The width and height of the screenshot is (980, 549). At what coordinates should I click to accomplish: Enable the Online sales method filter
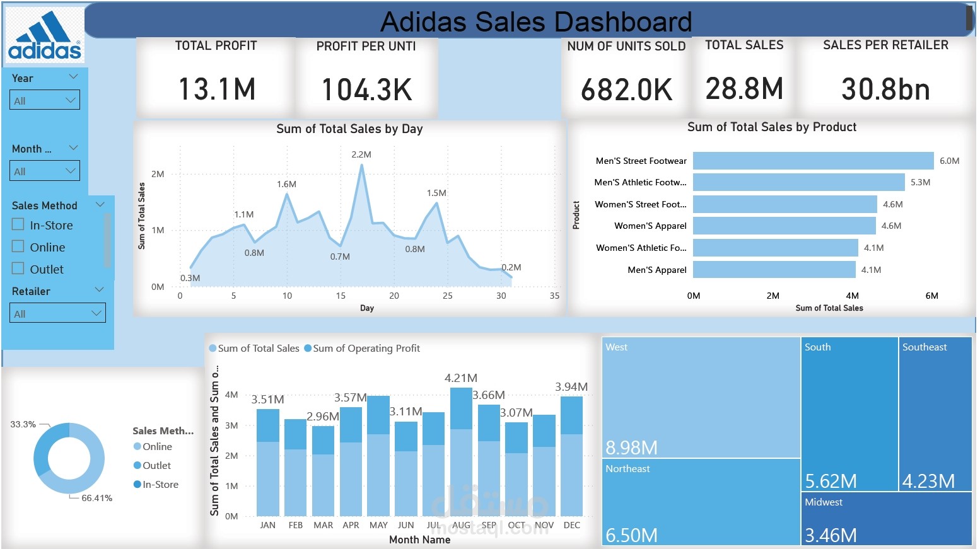18,246
